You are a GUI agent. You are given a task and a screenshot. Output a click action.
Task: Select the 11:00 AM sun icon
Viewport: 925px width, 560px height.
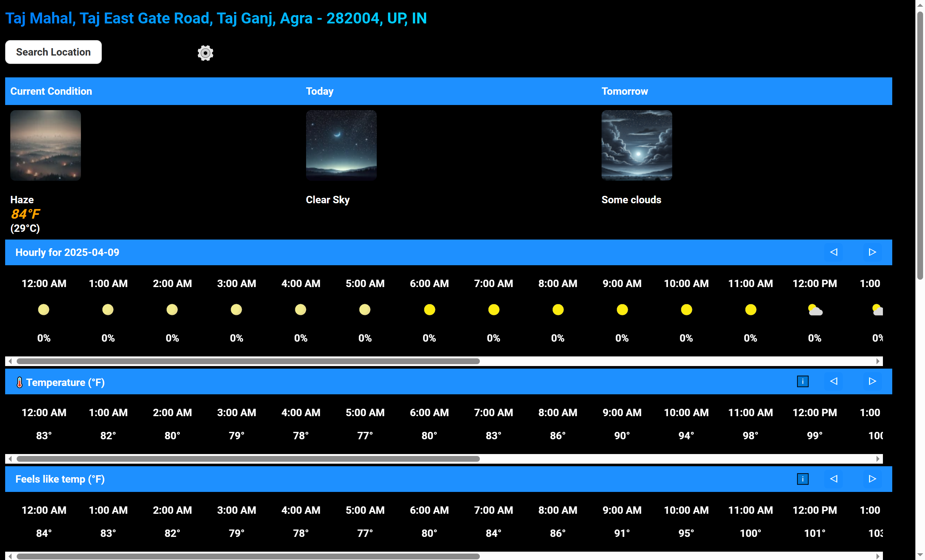(750, 310)
